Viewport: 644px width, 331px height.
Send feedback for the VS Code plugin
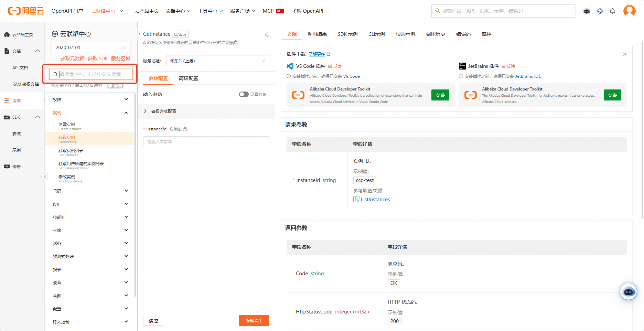click(335, 66)
